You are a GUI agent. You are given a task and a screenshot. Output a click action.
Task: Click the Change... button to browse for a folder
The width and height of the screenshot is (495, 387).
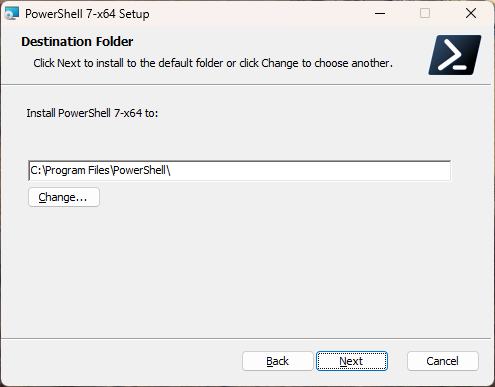(x=64, y=197)
